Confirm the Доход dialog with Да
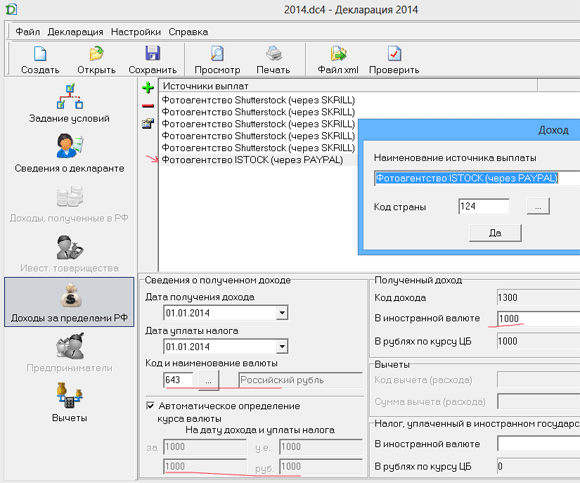Viewport: 580px width, 483px height. 495,233
